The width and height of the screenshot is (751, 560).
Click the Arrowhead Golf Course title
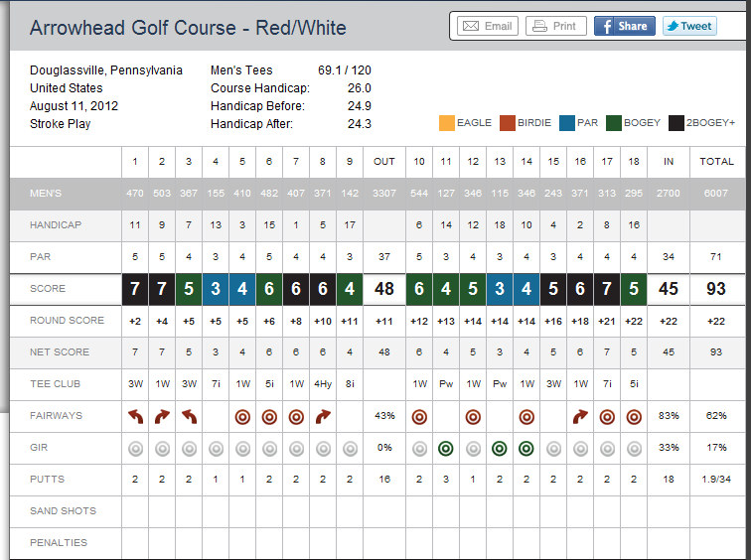tap(188, 27)
